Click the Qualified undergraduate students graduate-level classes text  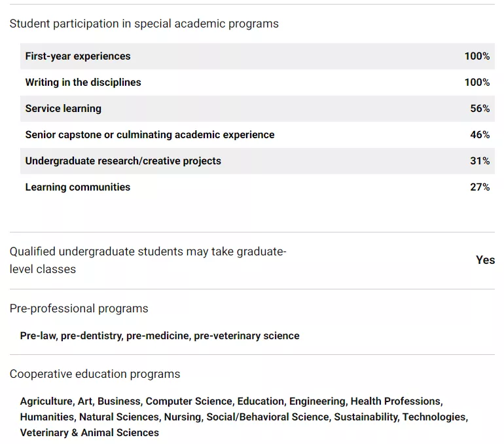pyautogui.click(x=148, y=260)
